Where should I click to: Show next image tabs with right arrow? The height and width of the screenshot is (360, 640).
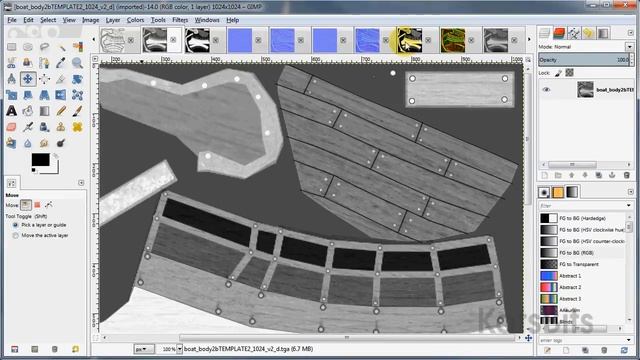point(529,40)
